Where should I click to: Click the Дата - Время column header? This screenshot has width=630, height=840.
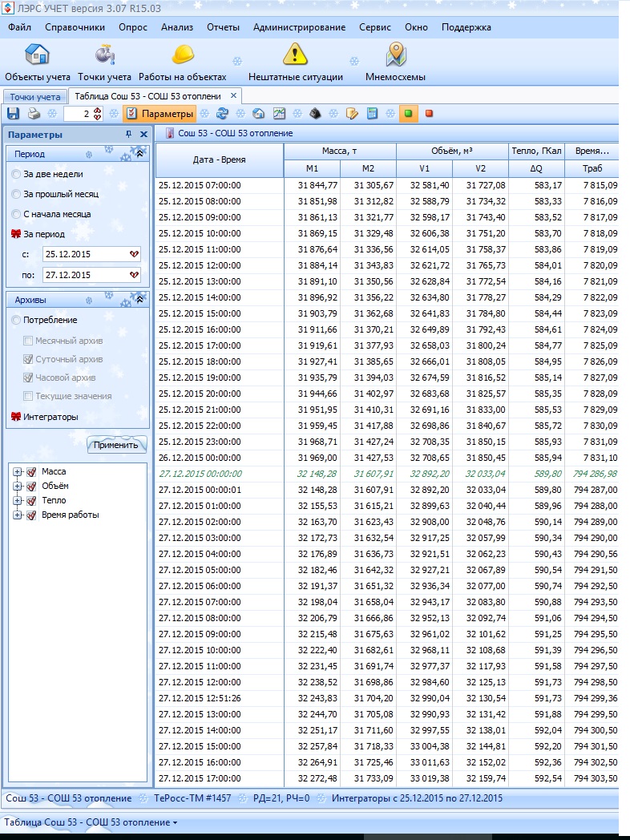point(219,160)
